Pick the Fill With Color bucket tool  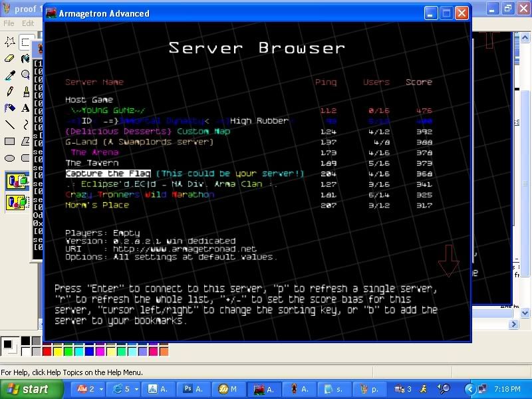(26, 59)
